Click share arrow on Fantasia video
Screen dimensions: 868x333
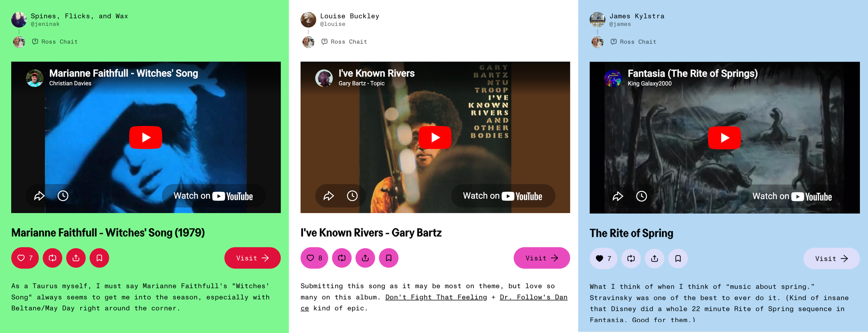(618, 196)
